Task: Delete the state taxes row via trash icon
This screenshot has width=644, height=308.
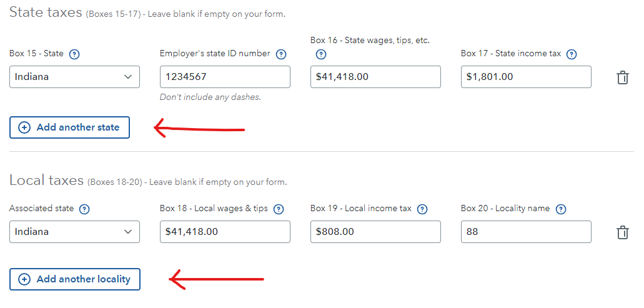Action: coord(623,77)
